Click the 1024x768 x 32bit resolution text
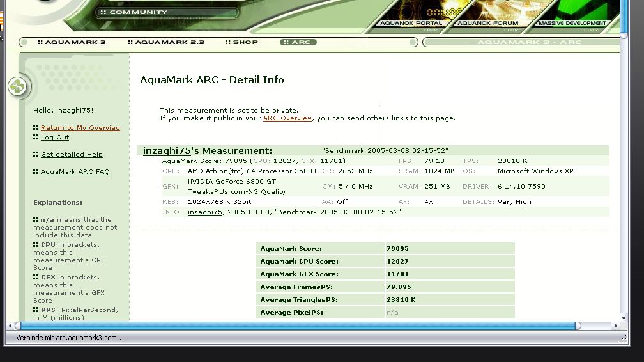This screenshot has width=644, height=362. click(x=219, y=202)
